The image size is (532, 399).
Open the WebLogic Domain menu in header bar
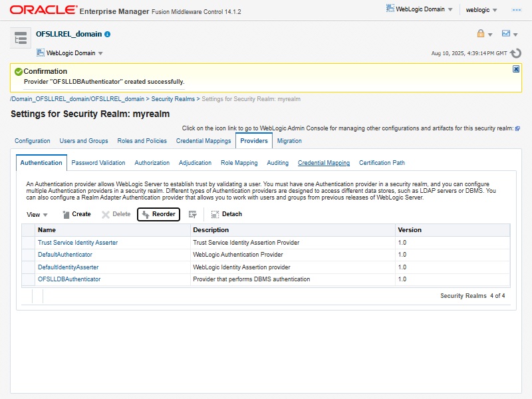[420, 9]
